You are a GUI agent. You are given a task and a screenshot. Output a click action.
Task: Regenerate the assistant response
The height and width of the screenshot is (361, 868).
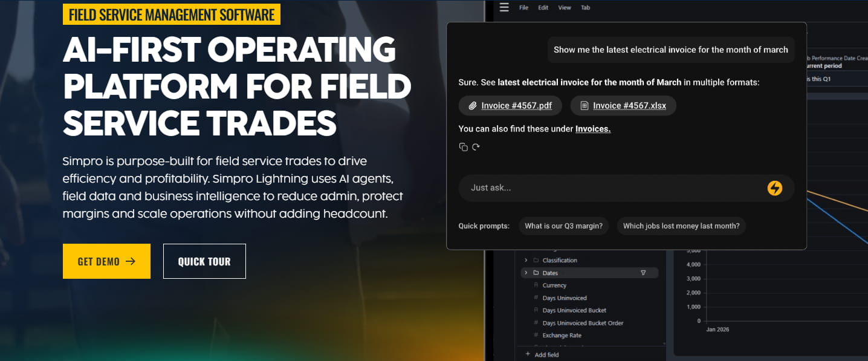pyautogui.click(x=476, y=147)
